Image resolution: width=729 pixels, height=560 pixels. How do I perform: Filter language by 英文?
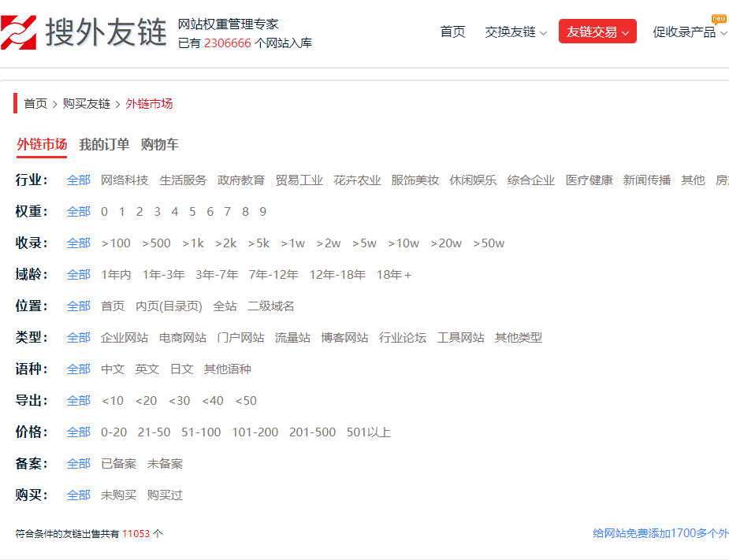147,369
